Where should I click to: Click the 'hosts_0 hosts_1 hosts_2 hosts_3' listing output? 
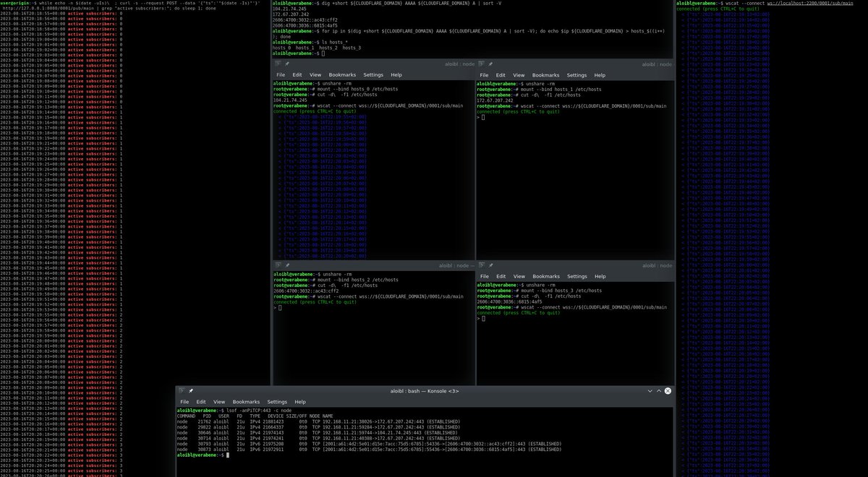(316, 48)
